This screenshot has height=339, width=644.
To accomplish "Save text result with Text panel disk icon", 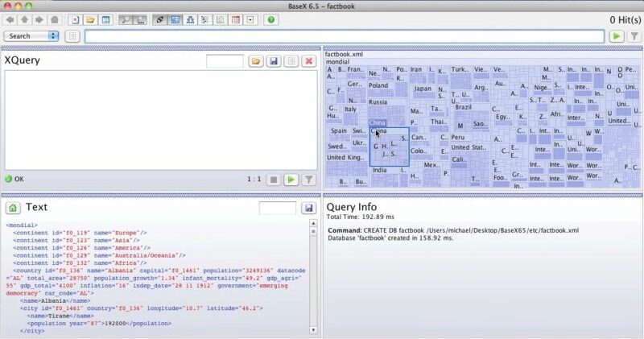I will (308, 208).
